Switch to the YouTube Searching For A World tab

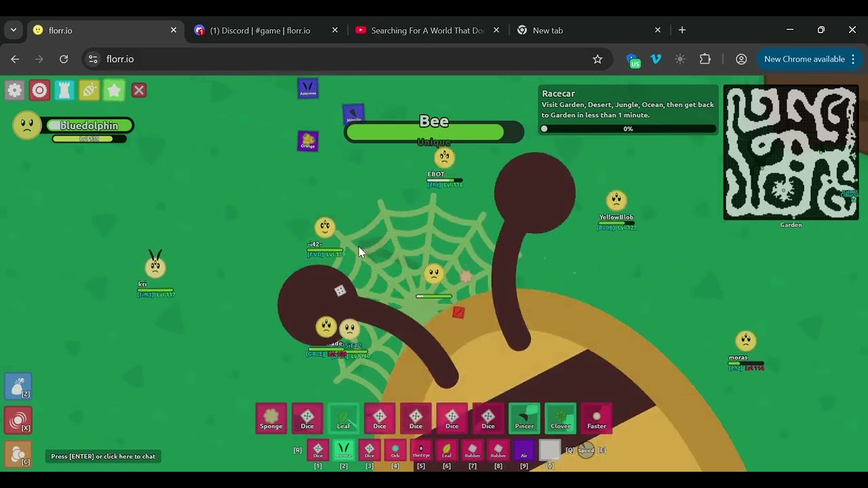pos(427,30)
